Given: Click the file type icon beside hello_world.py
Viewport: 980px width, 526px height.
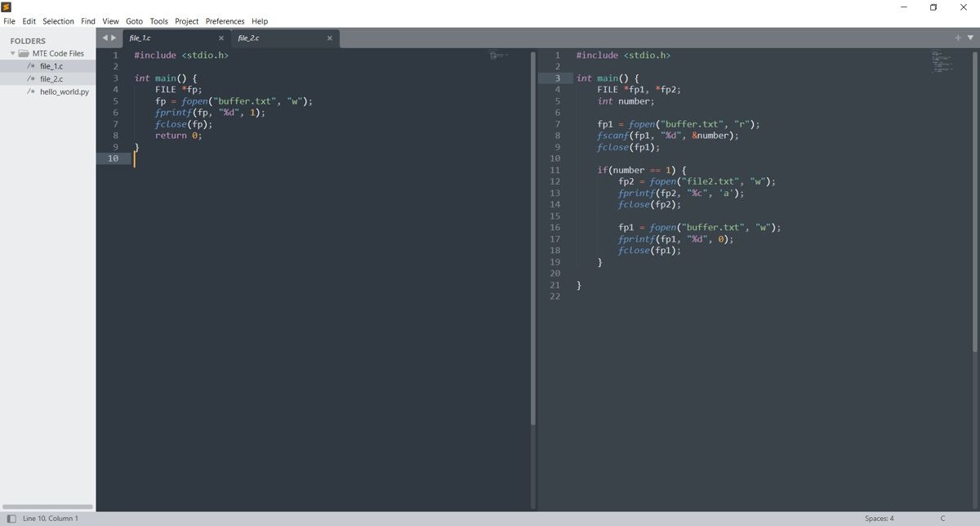Looking at the screenshot, I should point(29,91).
